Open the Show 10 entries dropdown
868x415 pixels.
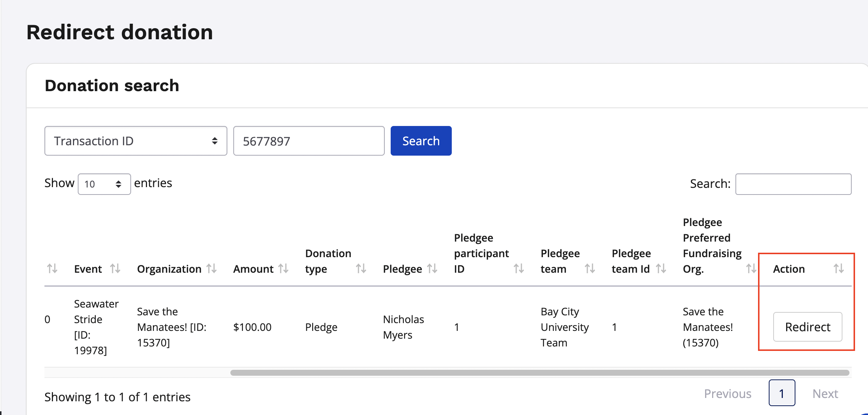click(x=104, y=184)
